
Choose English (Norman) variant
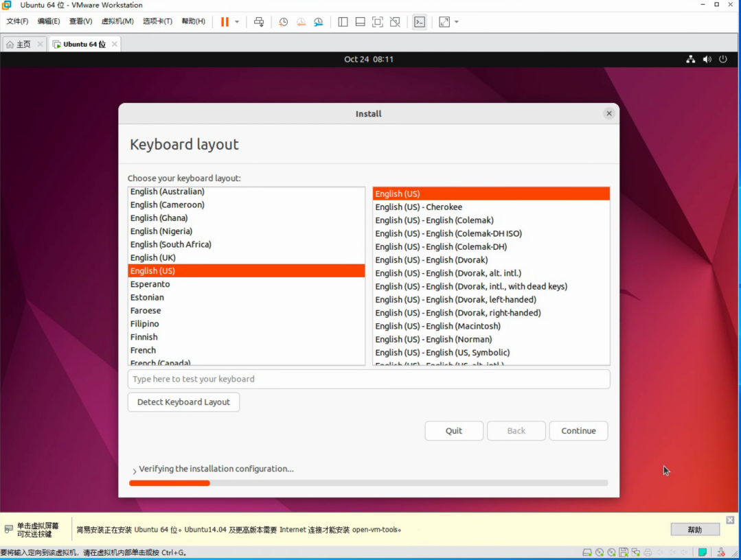[x=491, y=339]
